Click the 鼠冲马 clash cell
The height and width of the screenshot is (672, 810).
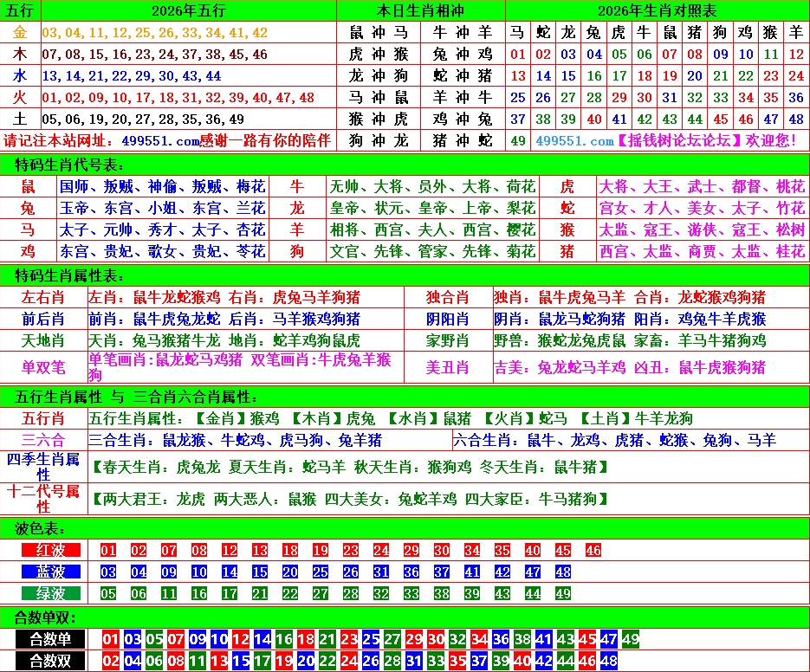378,33
